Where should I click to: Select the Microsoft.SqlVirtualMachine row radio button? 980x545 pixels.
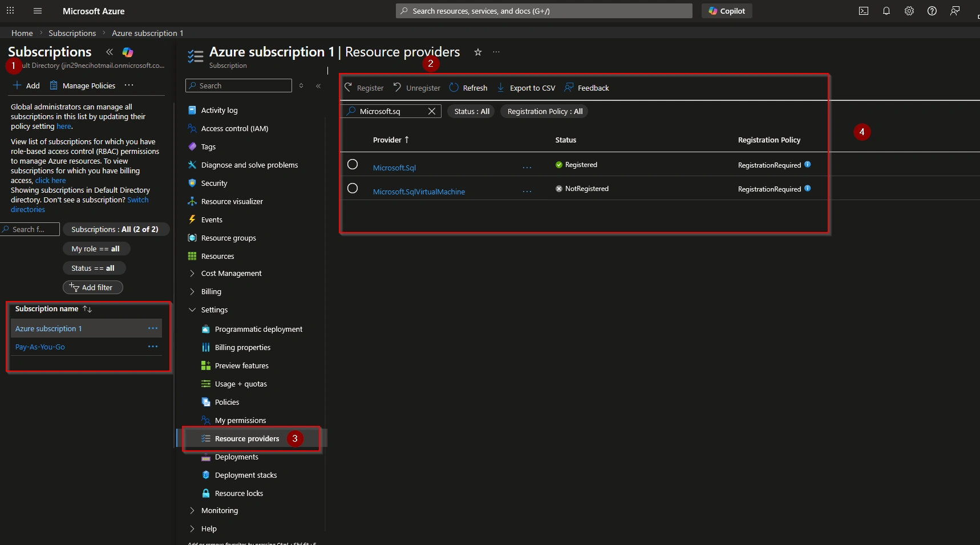tap(353, 188)
